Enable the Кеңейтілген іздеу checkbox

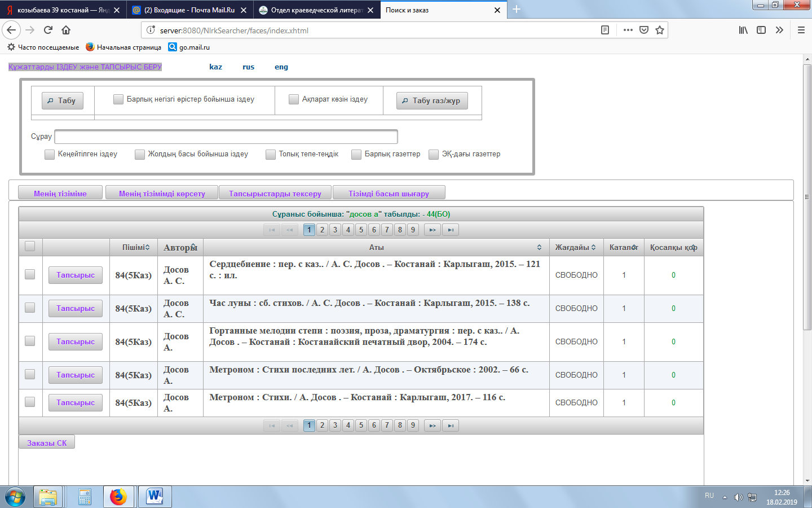pos(50,154)
